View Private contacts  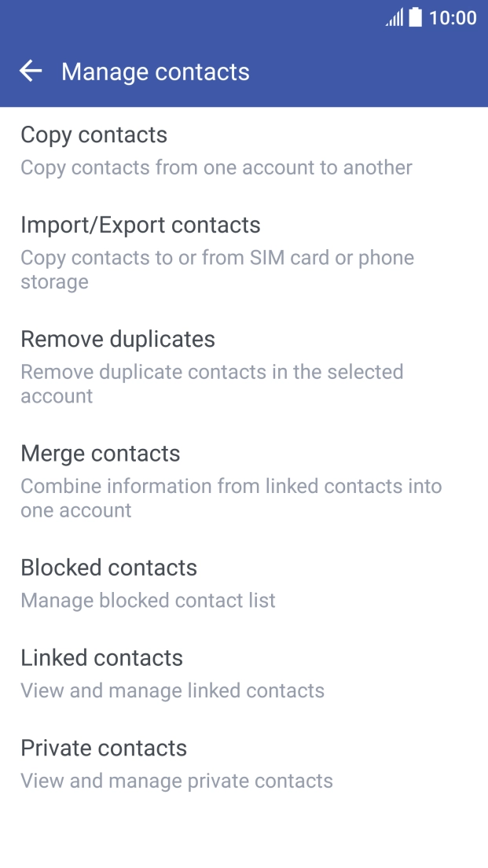[x=104, y=748]
